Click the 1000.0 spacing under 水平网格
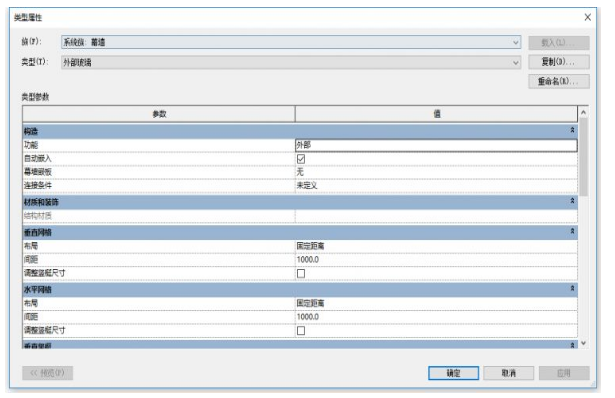Screen dimensions: 615x398 click(436, 316)
